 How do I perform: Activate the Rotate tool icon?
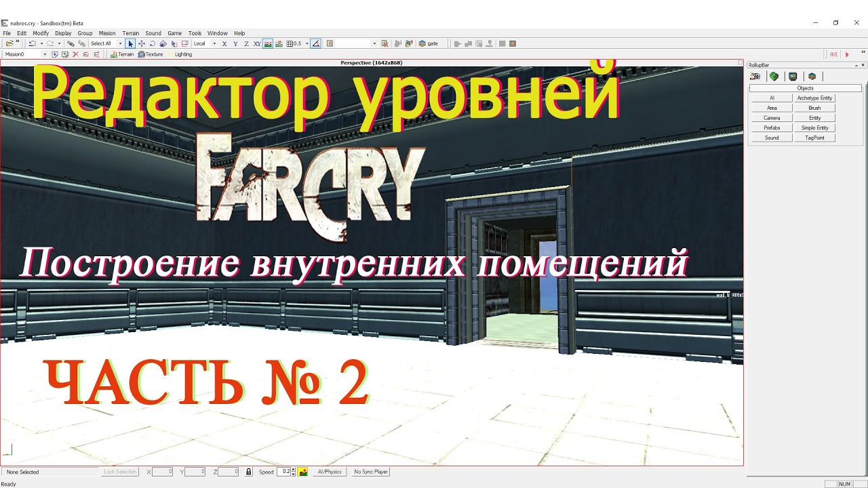152,43
